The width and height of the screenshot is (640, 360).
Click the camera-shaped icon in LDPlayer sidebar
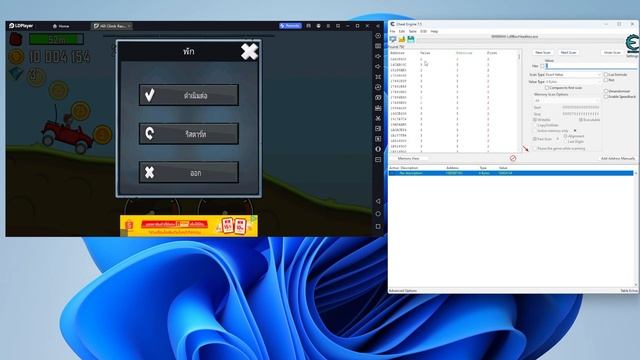[378, 98]
